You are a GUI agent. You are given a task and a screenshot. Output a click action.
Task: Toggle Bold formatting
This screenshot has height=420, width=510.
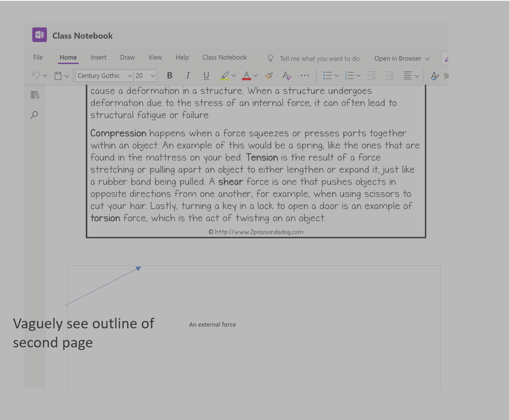169,75
